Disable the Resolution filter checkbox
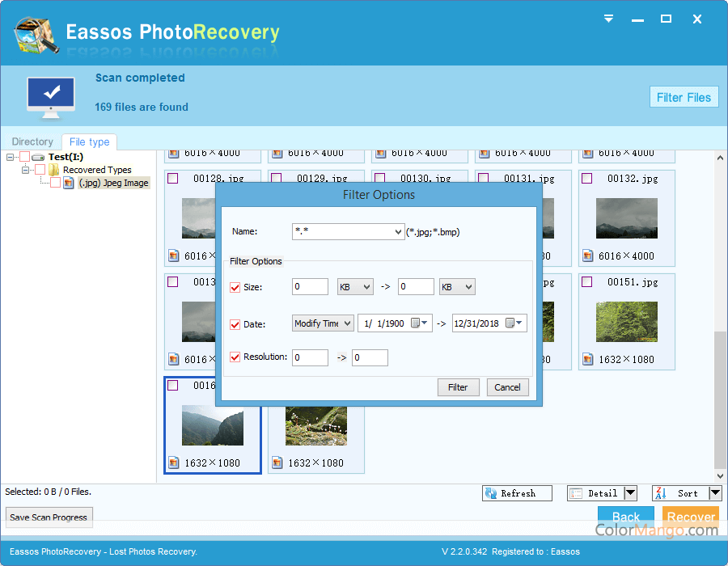Image resolution: width=728 pixels, height=566 pixels. click(x=235, y=357)
